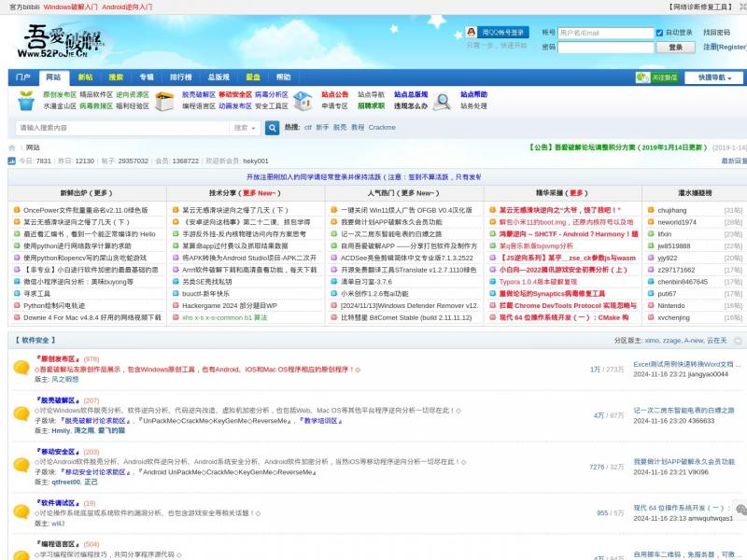This screenshot has width=747, height=560.
Task: Open the 最新回复 link at right
Action: pyautogui.click(x=734, y=161)
